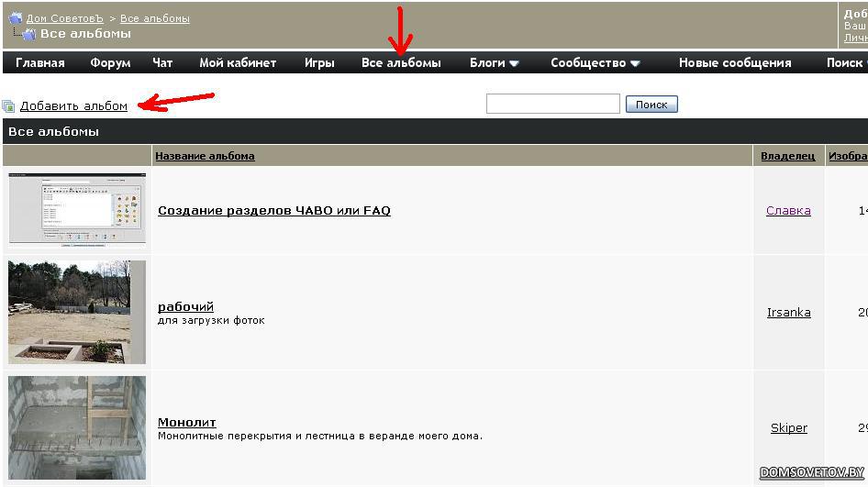The image size is (868, 487).
Task: Click the Добавить альбом link
Action: click(x=73, y=106)
